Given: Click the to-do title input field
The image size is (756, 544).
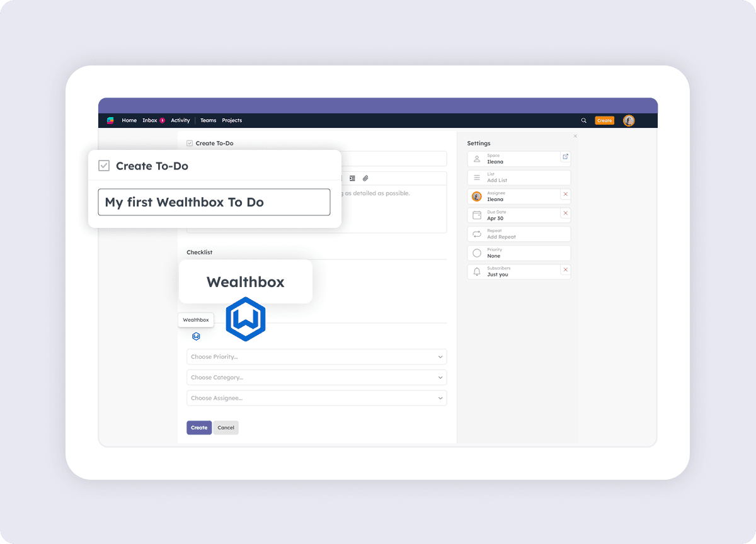Looking at the screenshot, I should coord(214,202).
